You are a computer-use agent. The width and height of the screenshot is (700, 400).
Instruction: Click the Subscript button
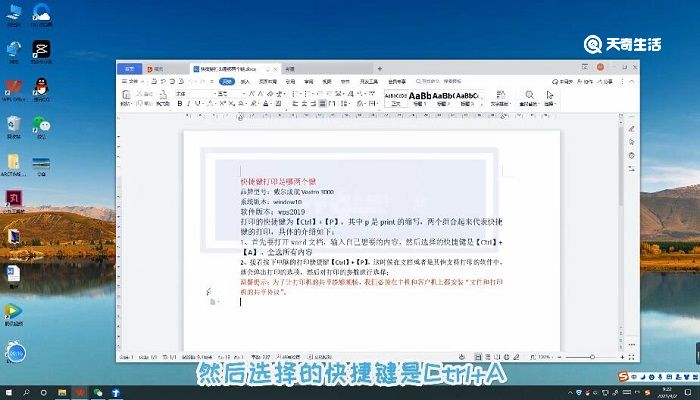[x=232, y=104]
